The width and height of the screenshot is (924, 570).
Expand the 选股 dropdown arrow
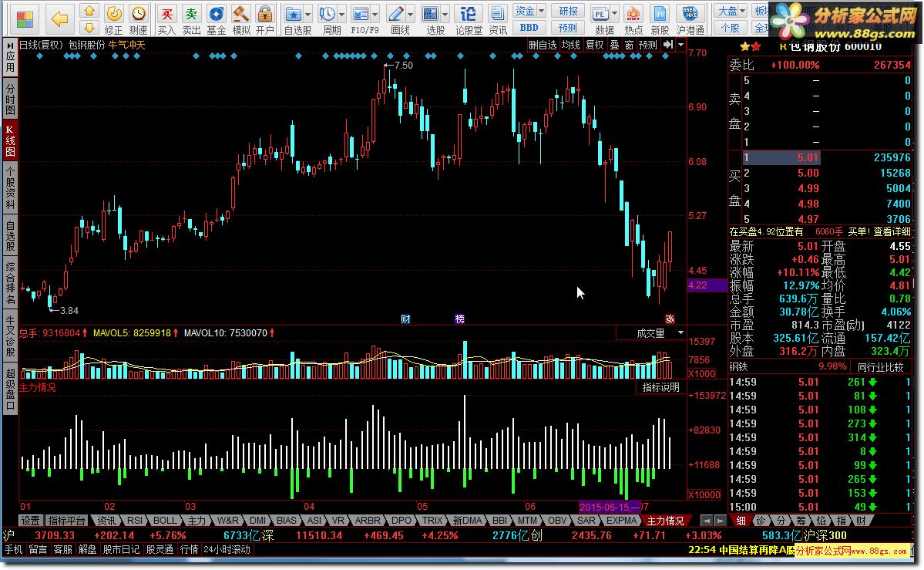pos(445,14)
